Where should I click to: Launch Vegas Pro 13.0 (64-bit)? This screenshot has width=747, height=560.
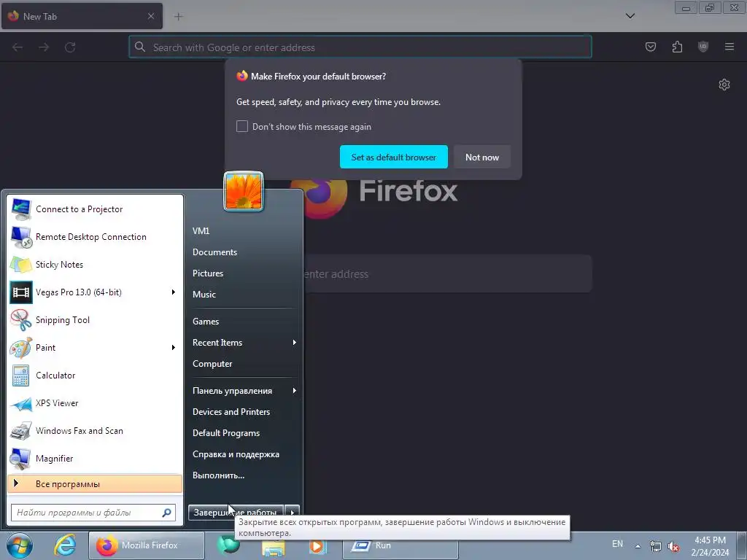pyautogui.click(x=95, y=292)
